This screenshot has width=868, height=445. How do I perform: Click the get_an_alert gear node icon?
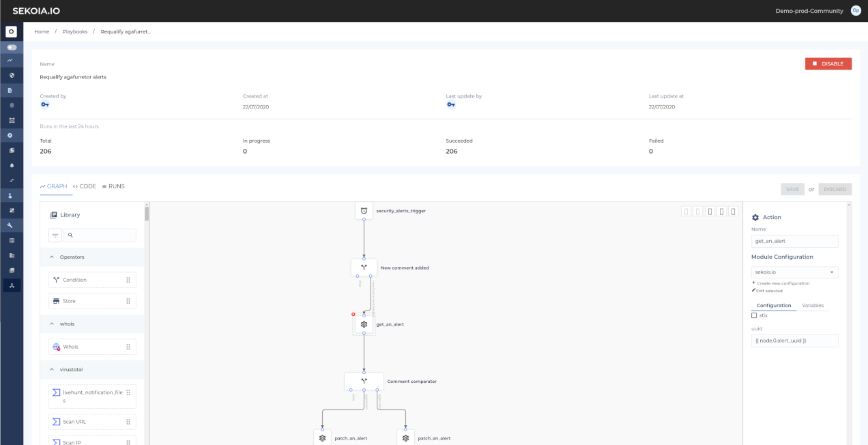[364, 324]
